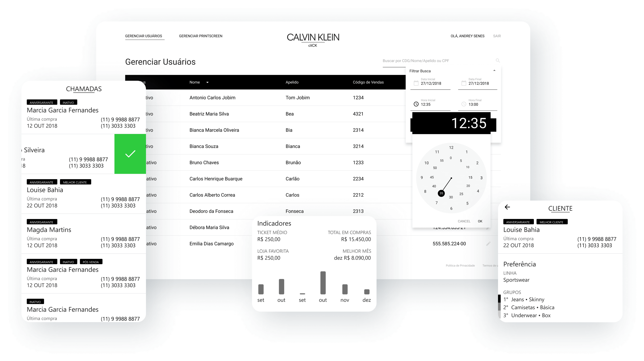Click the green checkmark on Silveira card
The width and height of the screenshot is (644, 361).
coord(130,154)
